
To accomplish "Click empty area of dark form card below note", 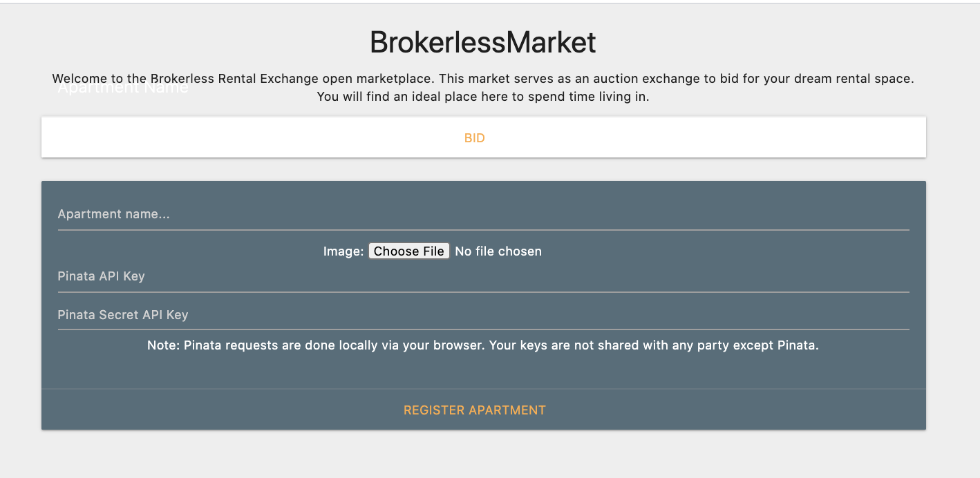I will coord(483,372).
